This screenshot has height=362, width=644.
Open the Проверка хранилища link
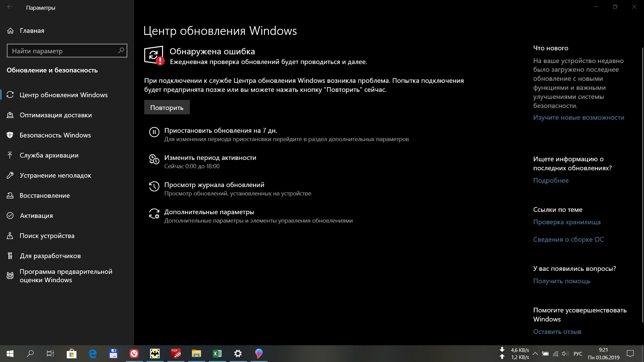pos(567,222)
